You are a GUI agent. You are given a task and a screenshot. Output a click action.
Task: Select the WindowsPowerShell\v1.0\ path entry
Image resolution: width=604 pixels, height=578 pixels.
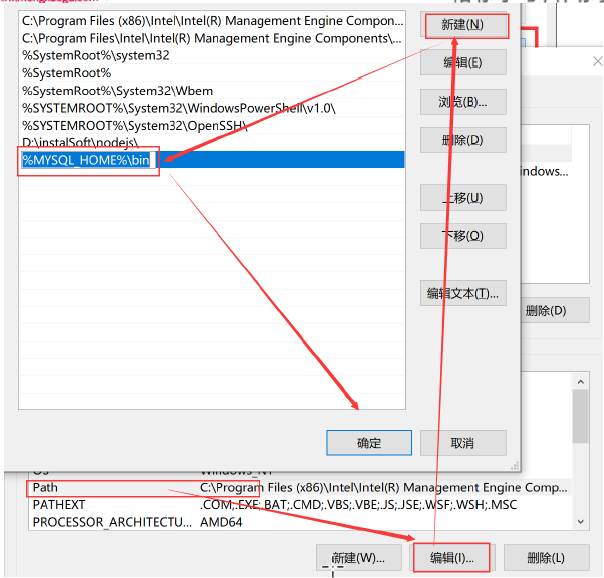[212, 108]
